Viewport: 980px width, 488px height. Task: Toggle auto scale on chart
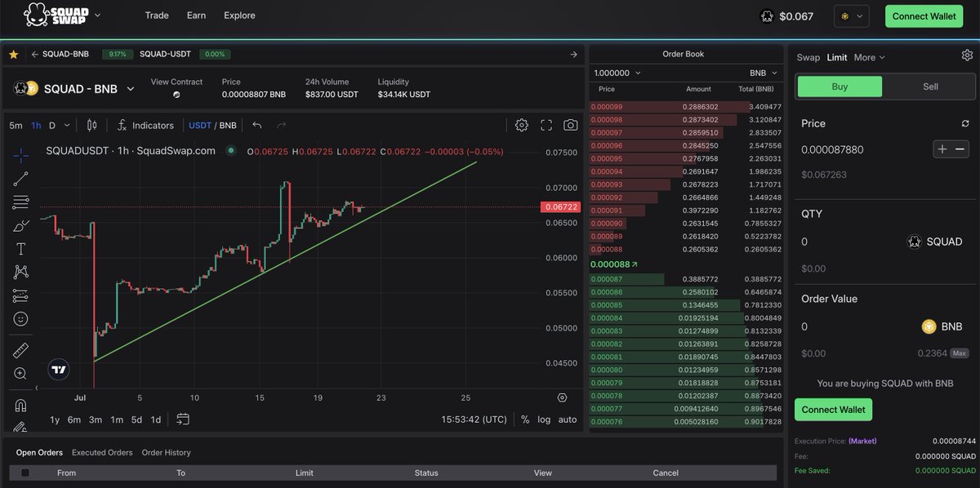pos(568,419)
